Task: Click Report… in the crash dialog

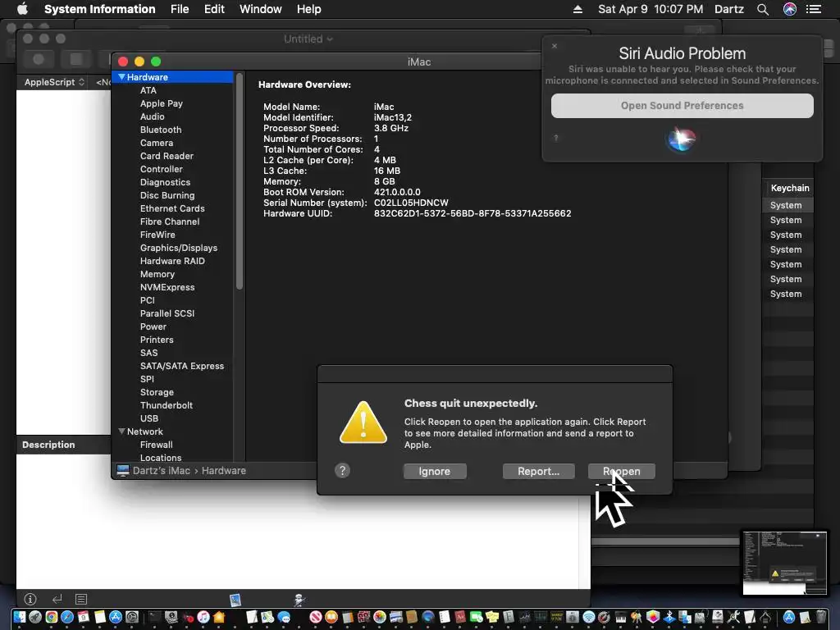Action: click(x=538, y=472)
